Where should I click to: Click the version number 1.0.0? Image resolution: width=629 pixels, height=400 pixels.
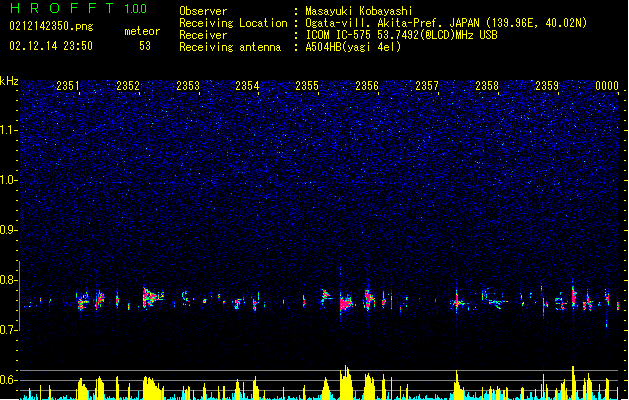coord(135,9)
